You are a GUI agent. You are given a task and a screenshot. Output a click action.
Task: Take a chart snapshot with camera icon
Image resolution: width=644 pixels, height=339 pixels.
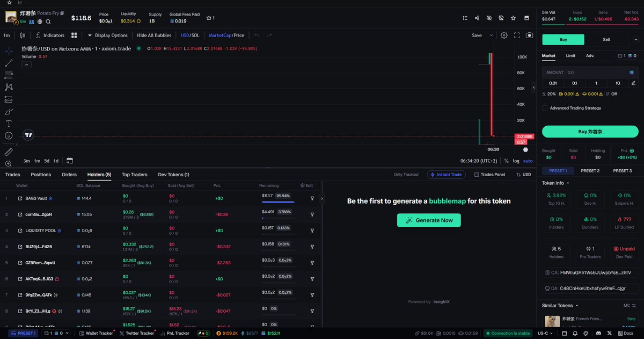530,35
